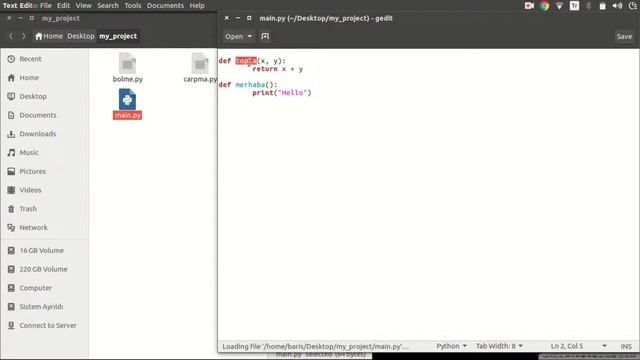Open the Documents menu
Viewport: 640px width, 360px height.
(x=165, y=6)
